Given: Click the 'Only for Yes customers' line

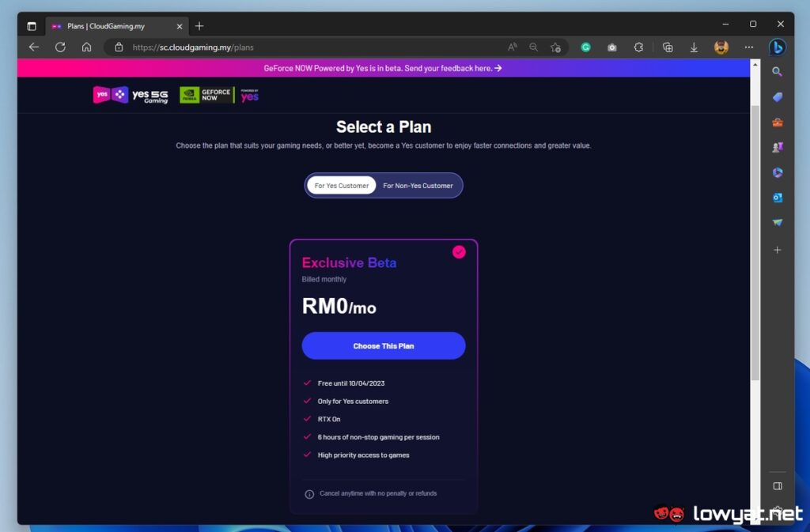Looking at the screenshot, I should pyautogui.click(x=353, y=402).
